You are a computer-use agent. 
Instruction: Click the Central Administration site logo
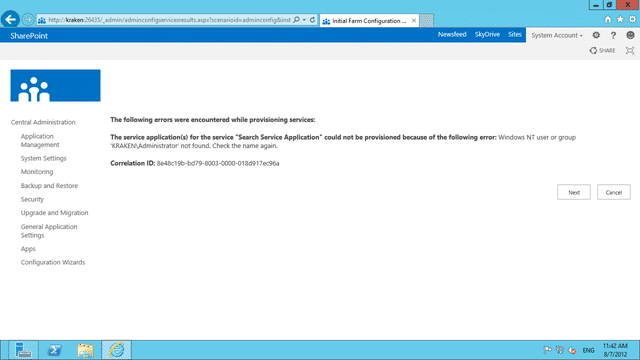click(x=56, y=85)
